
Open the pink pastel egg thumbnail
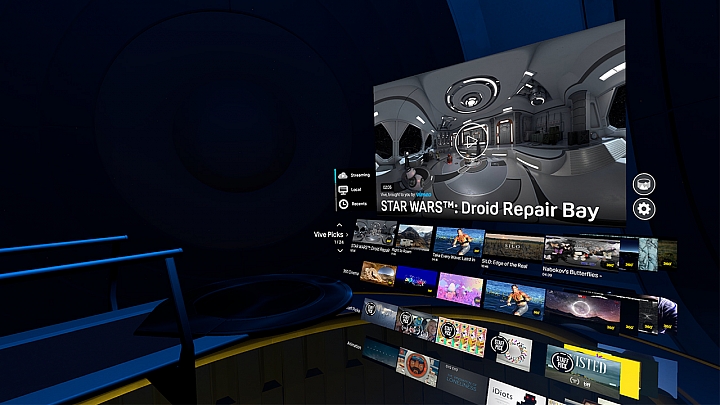pyautogui.click(x=460, y=289)
